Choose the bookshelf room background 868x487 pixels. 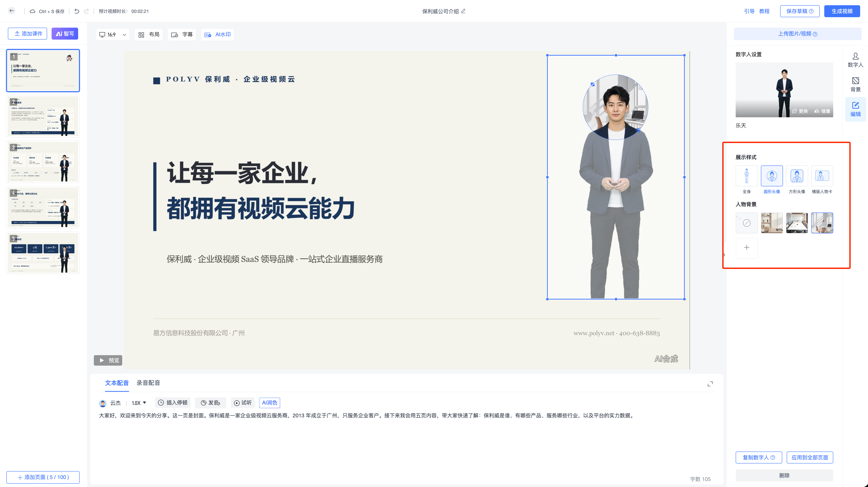772,223
